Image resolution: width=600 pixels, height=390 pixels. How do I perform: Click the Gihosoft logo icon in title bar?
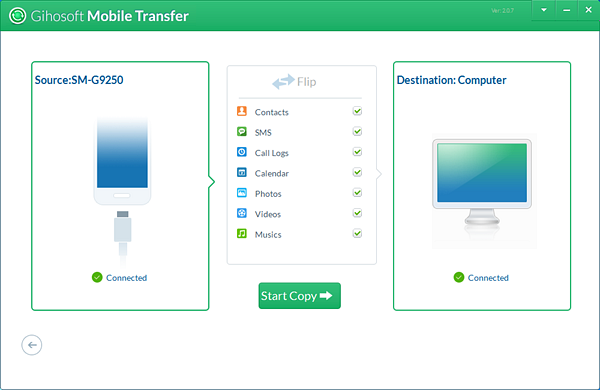[x=18, y=16]
